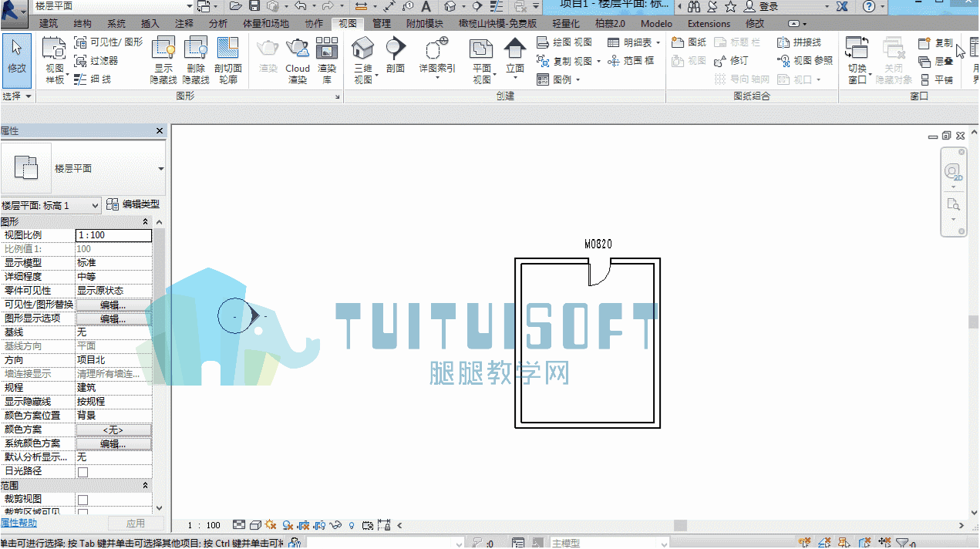Create new 图纸 sheet
The image size is (980, 549).
click(x=689, y=42)
